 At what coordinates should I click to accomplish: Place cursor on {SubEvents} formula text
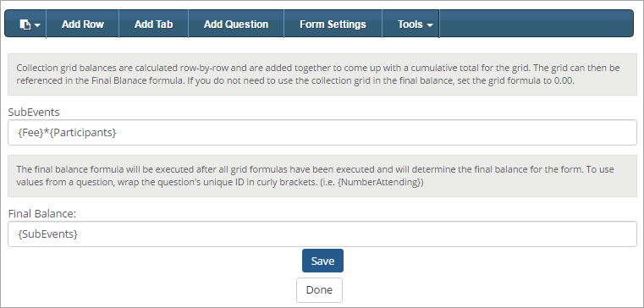pyautogui.click(x=48, y=234)
